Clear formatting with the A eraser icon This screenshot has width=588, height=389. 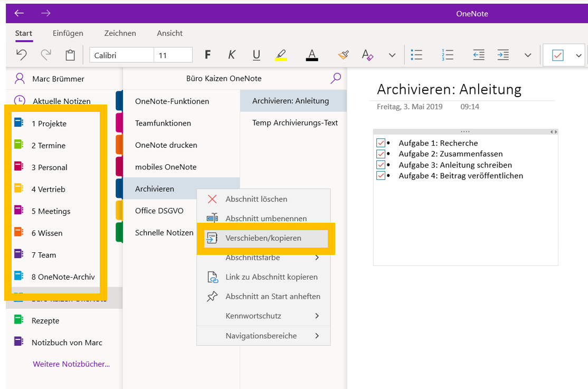click(x=367, y=55)
